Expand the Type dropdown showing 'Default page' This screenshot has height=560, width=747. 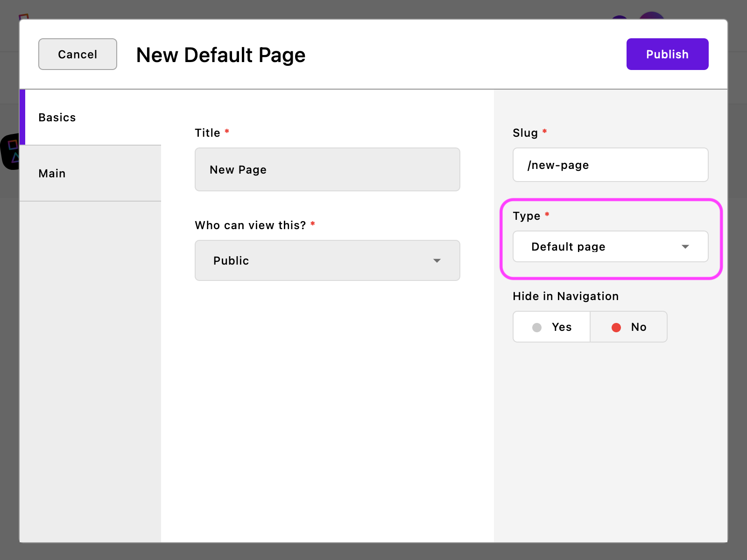tap(610, 246)
